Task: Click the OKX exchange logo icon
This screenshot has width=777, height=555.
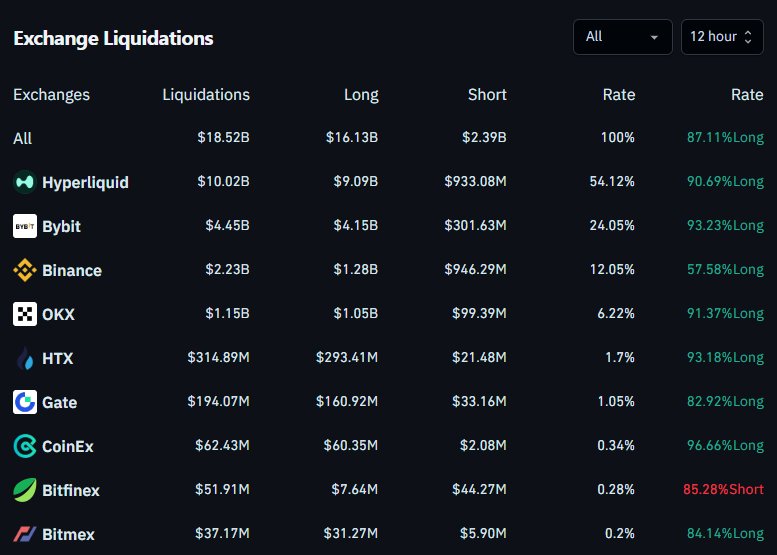Action: point(24,314)
